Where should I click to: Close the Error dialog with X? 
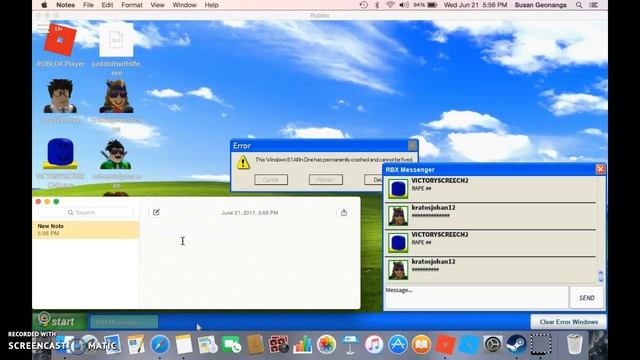pyautogui.click(x=412, y=145)
